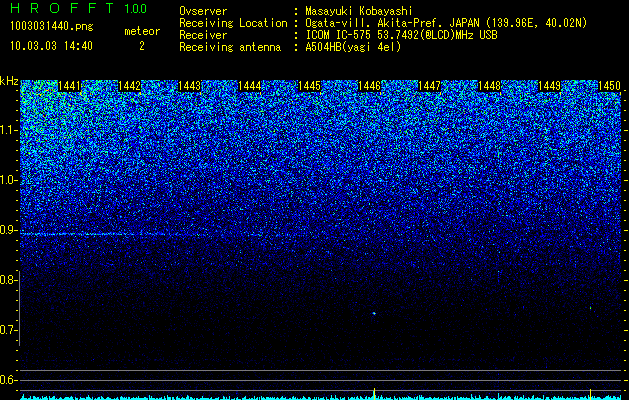Click the 0.9 frequency axis label

tap(8, 230)
